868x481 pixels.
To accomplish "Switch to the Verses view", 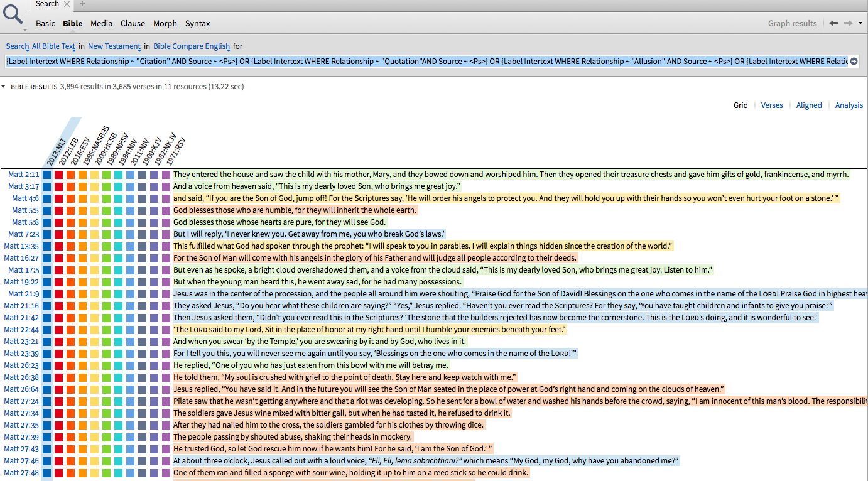I will (x=772, y=105).
